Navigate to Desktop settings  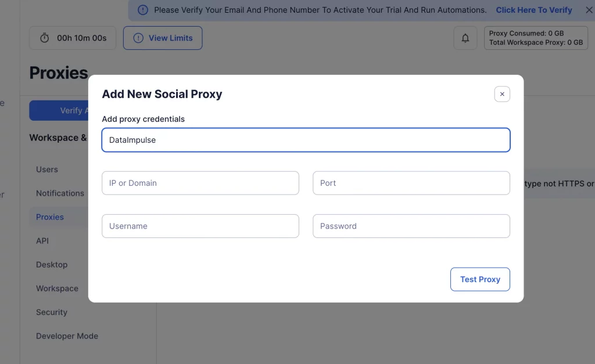(x=52, y=265)
